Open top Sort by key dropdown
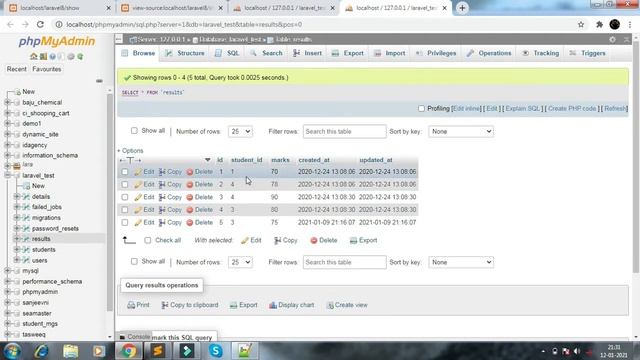Viewport: 640px width, 360px height. [x=461, y=131]
